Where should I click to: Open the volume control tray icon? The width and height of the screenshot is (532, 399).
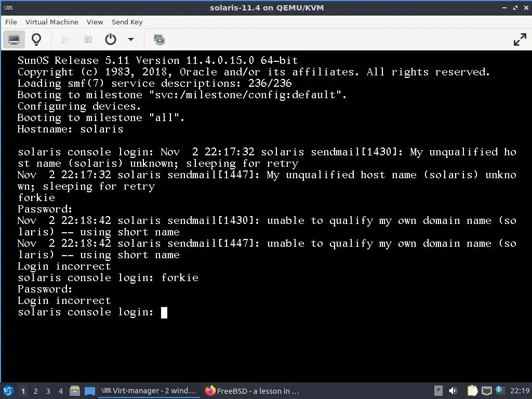pos(453,391)
